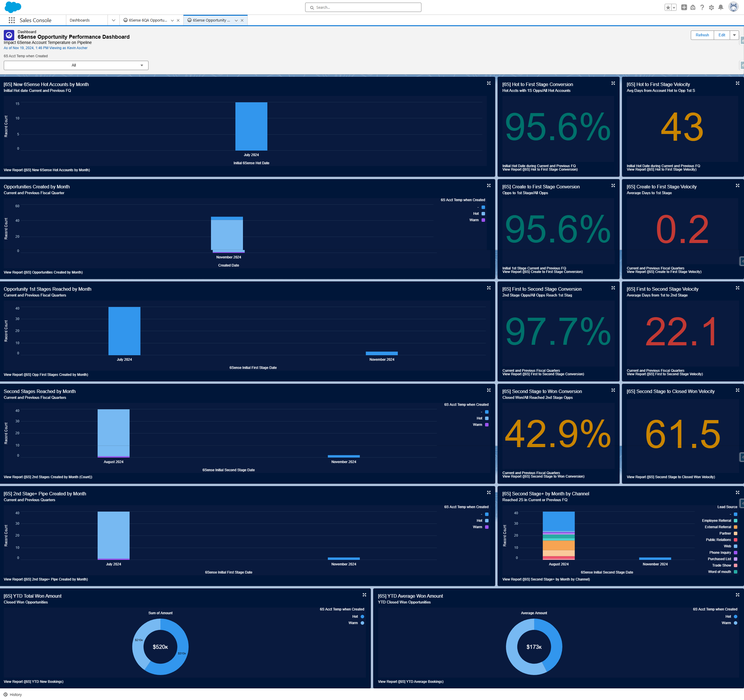The width and height of the screenshot is (744, 700).
Task: Close the 6Sense Opportunity tab
Action: [242, 21]
